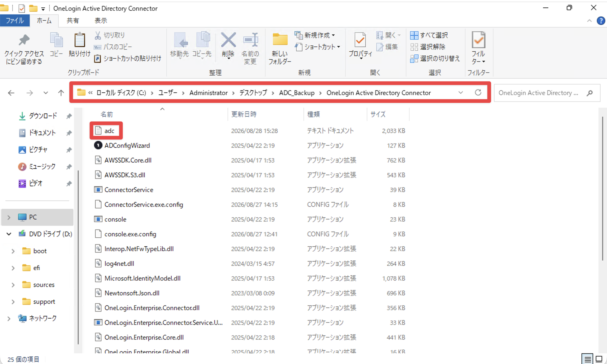Viewport: 607px width, 364px height.
Task: Go up one folder level
Action: coord(61,93)
